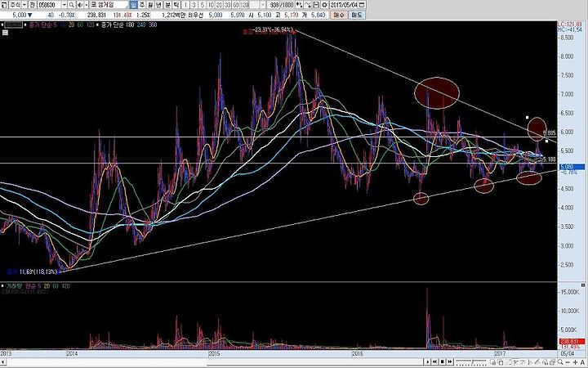Zoom out chart with the minus icon

[568, 362]
